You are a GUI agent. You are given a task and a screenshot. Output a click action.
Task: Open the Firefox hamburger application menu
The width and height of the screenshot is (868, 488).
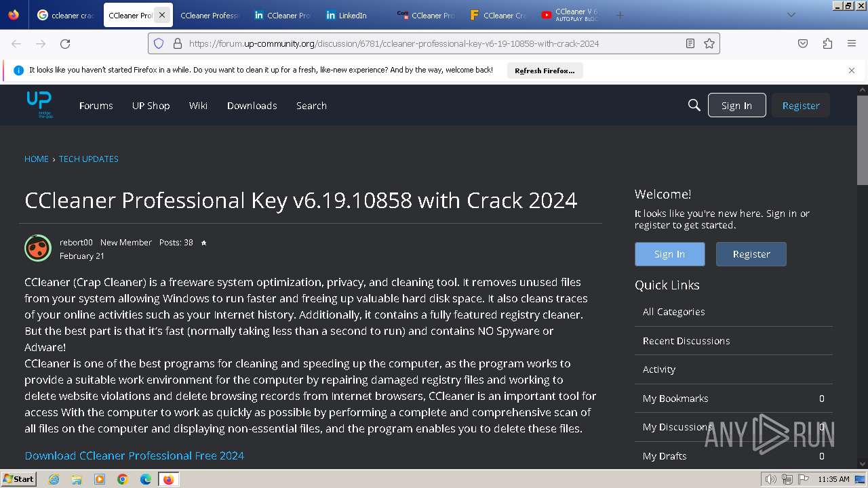point(852,43)
